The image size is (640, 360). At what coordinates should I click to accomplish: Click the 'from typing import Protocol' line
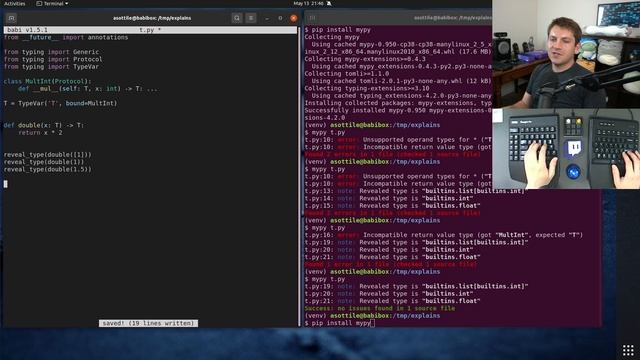tap(53, 59)
